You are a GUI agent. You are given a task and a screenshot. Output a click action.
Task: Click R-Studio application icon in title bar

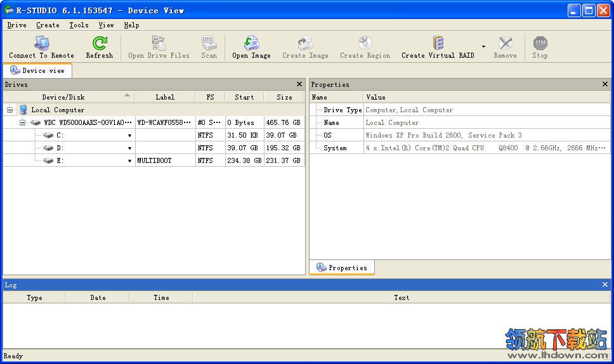9,10
